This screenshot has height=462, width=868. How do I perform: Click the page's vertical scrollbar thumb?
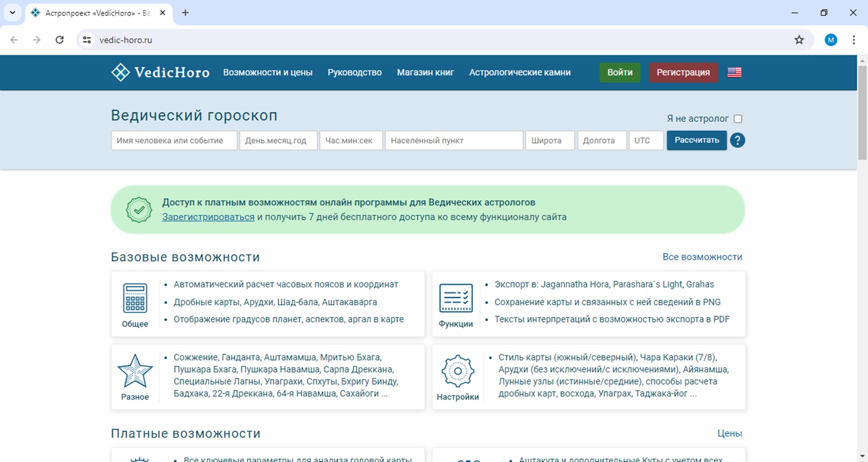(x=862, y=112)
